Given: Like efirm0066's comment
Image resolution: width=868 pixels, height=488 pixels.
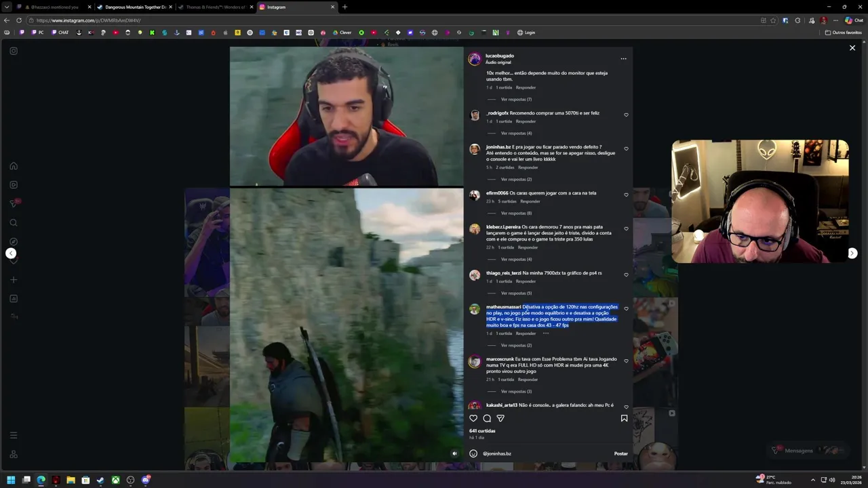Looking at the screenshot, I should [626, 195].
